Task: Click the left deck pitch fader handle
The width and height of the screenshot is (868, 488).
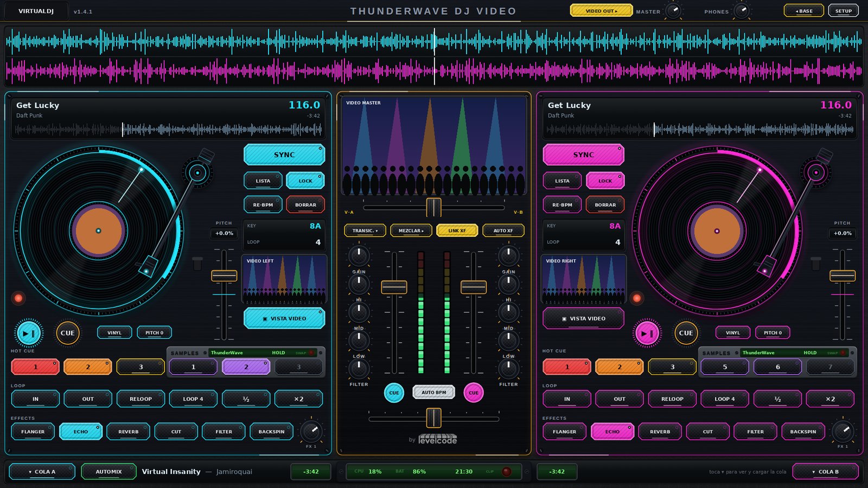Action: click(224, 276)
